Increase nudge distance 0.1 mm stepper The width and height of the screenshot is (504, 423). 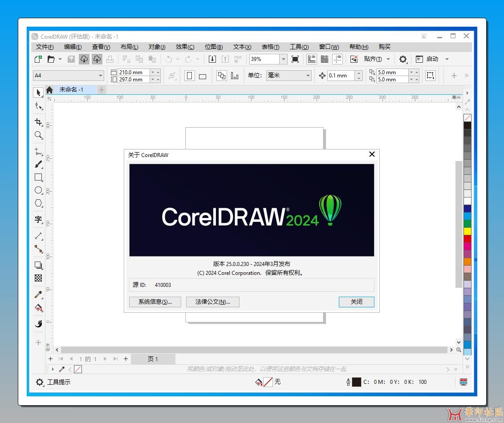click(x=359, y=73)
